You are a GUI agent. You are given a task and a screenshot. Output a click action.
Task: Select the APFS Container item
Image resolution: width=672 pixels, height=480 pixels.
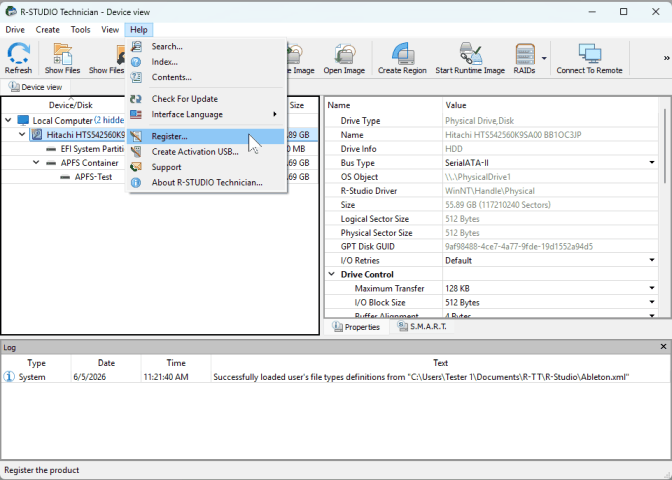click(x=89, y=163)
